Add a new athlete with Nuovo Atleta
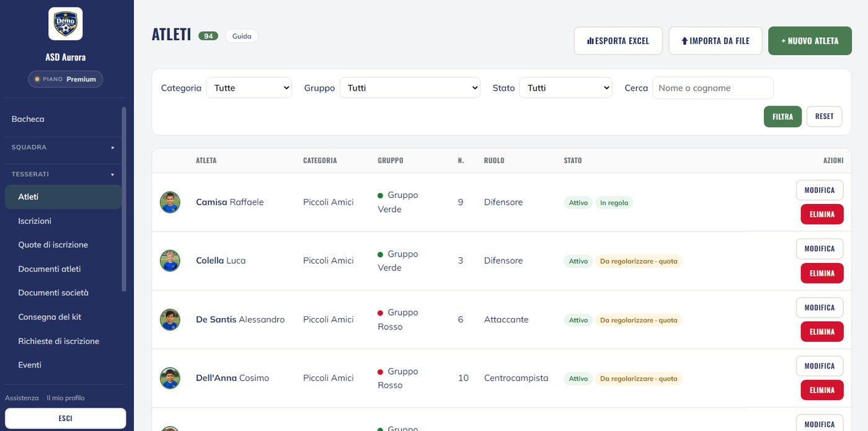 coord(810,41)
